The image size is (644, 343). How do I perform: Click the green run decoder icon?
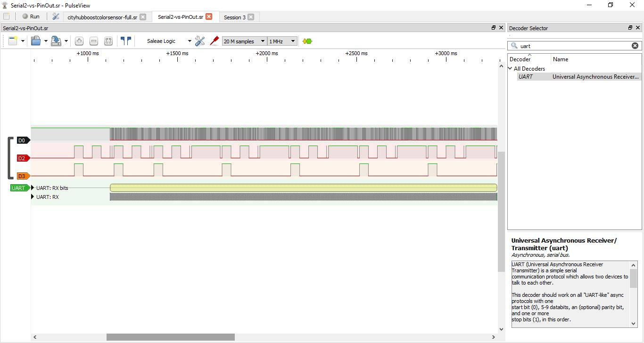[x=307, y=41]
